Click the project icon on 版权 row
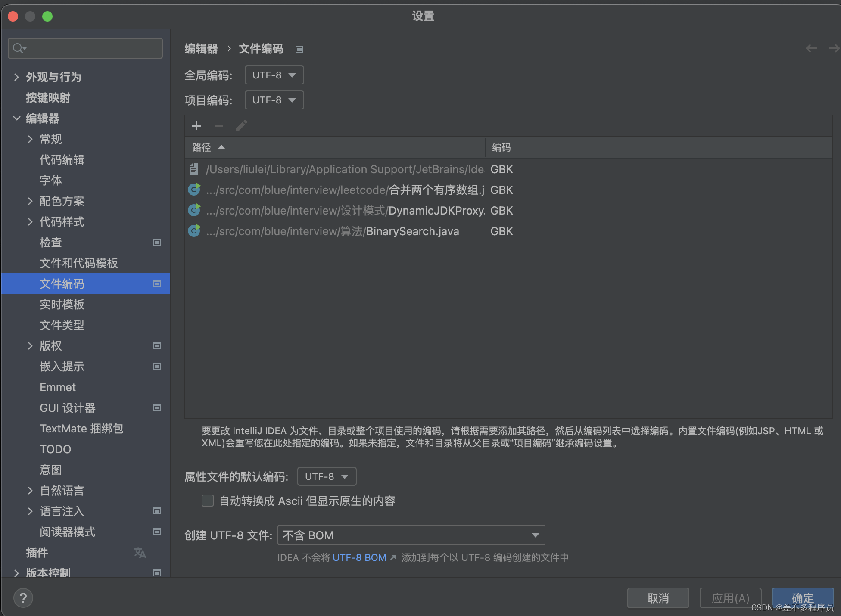This screenshot has width=841, height=616. click(x=157, y=345)
